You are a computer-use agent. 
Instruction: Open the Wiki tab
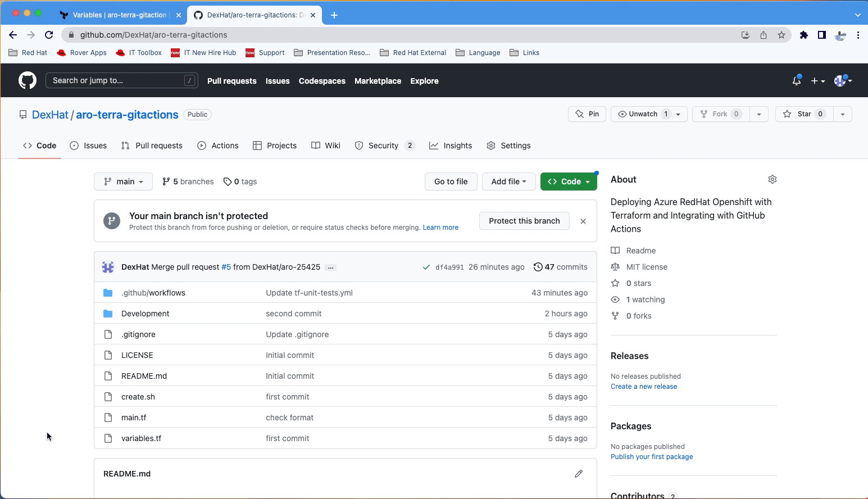coord(326,146)
